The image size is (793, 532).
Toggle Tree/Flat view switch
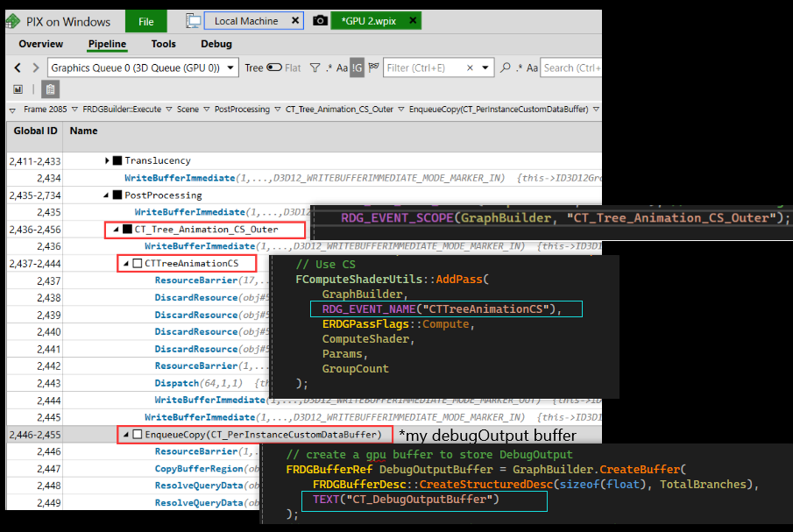tap(274, 67)
